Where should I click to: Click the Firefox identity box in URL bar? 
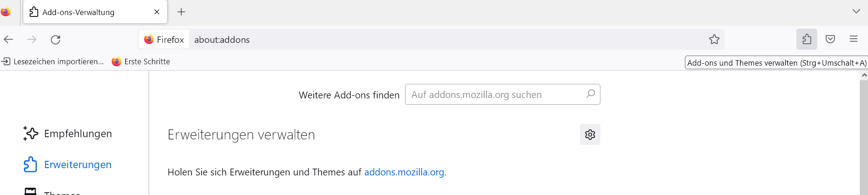pos(164,40)
